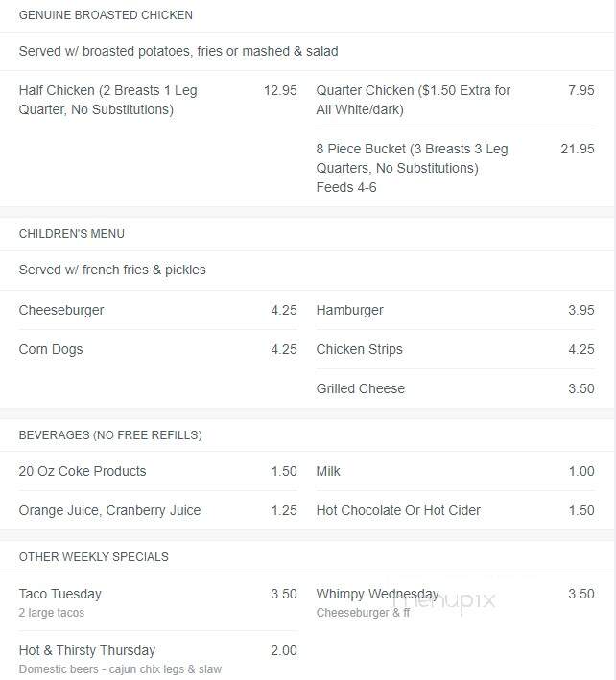Click the Children's Menu section heading
The width and height of the screenshot is (616, 680).
tap(72, 234)
